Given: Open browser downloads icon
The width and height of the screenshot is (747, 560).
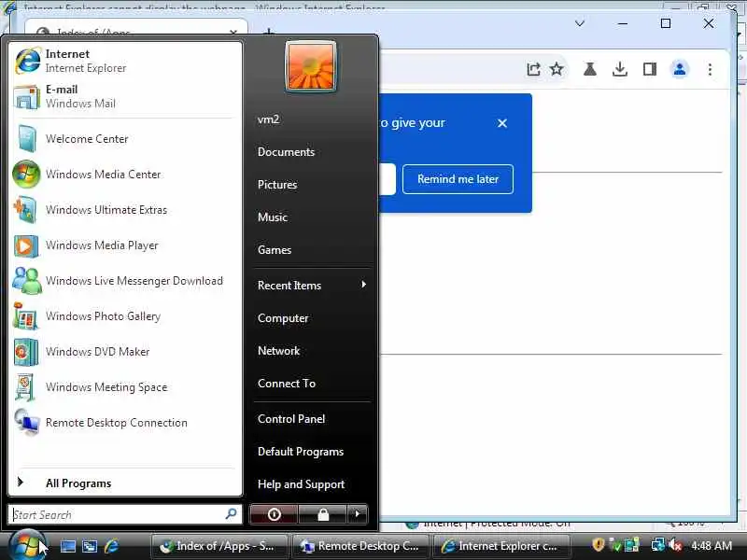Looking at the screenshot, I should pyautogui.click(x=620, y=69).
